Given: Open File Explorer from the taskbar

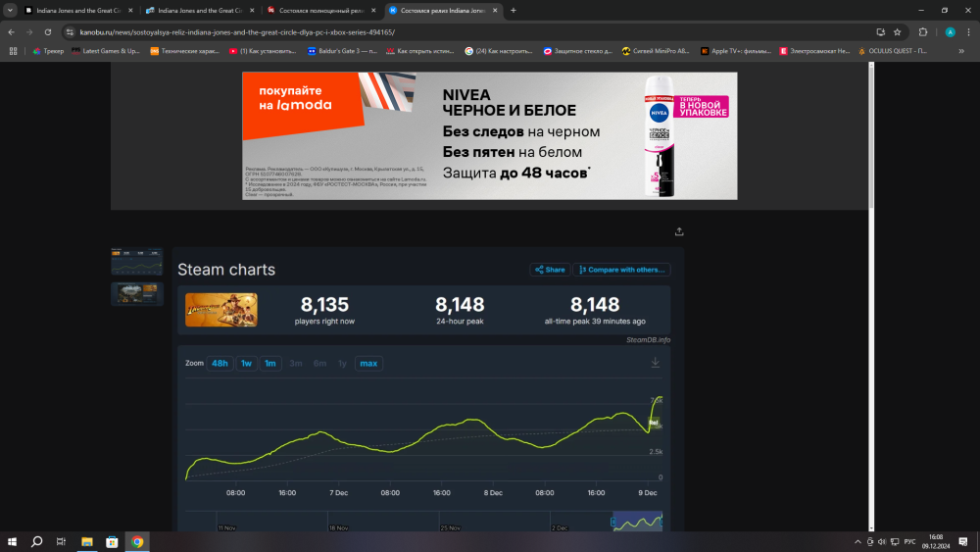Looking at the screenshot, I should point(86,541).
